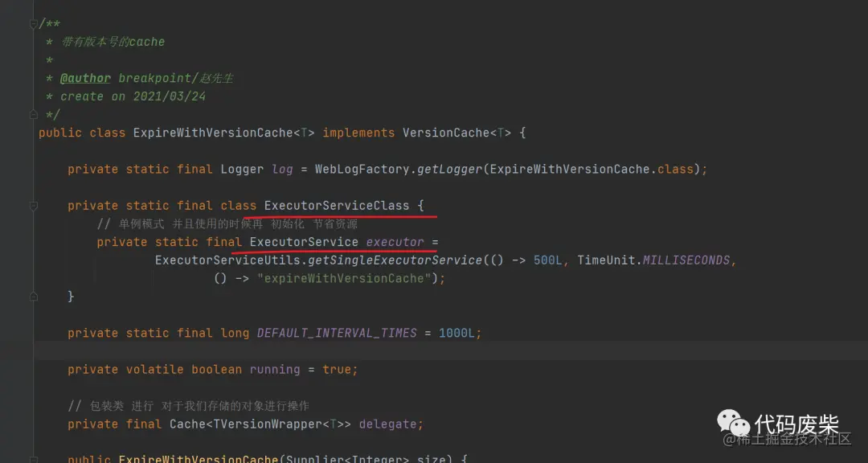The image size is (868, 463).
Task: Click 'VersionCache<T>' interface name in class declaration
Action: pos(457,133)
